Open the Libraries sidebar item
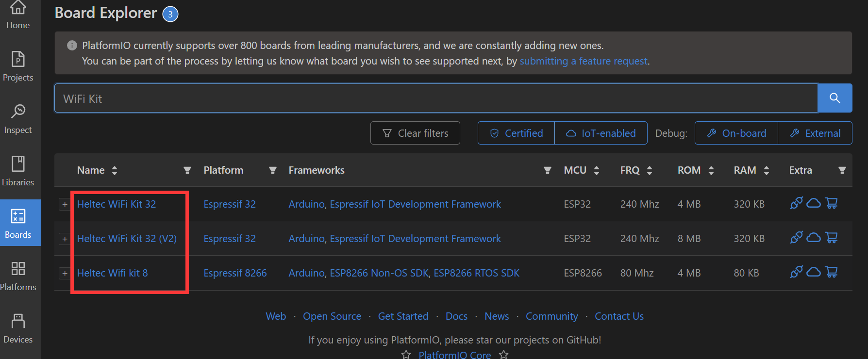This screenshot has width=868, height=359. [x=18, y=171]
